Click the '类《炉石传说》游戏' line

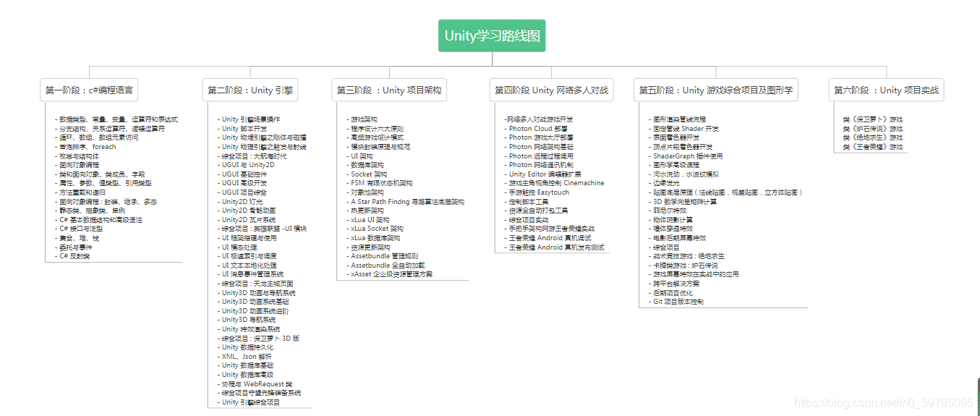tap(873, 129)
